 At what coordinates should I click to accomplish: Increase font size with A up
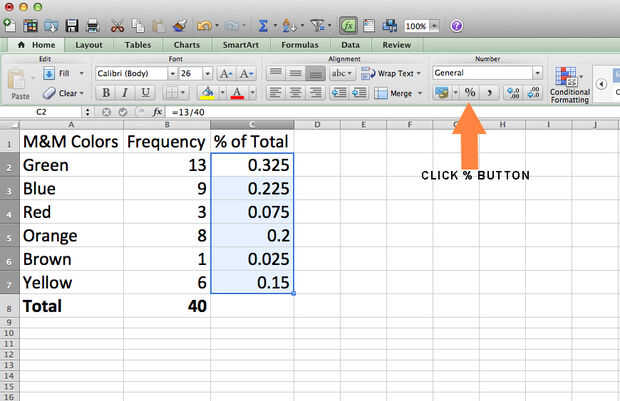tap(225, 74)
